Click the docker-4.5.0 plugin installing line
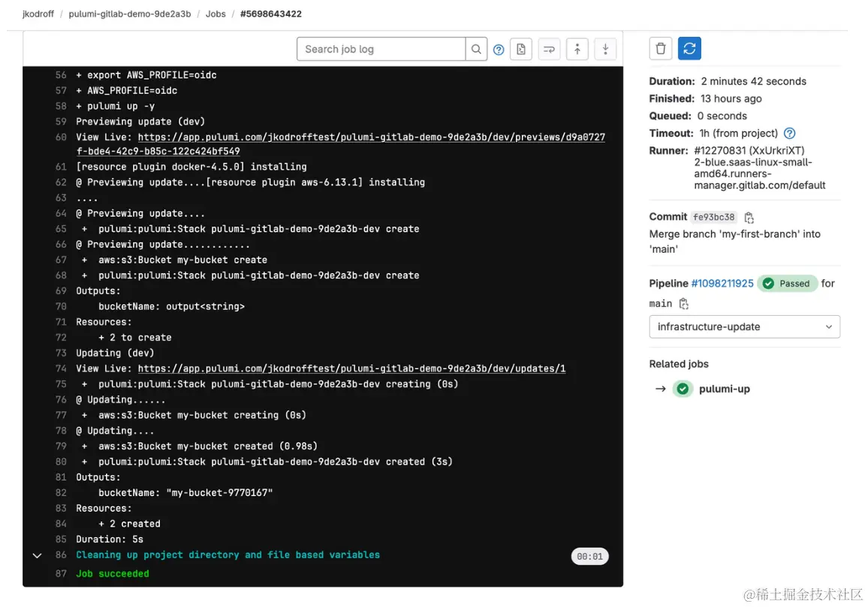This screenshot has width=868, height=607. point(191,167)
